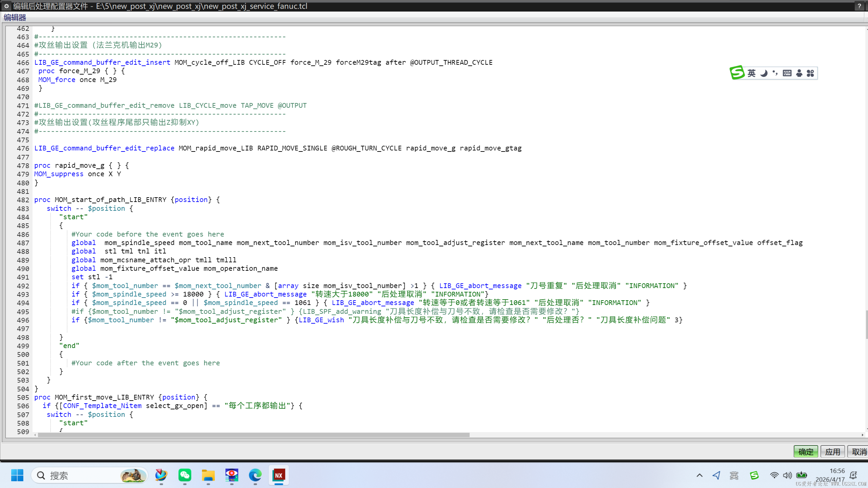Screen dimensions: 868x488
Task: Switch to the NX application on the taskbar
Action: pyautogui.click(x=279, y=475)
